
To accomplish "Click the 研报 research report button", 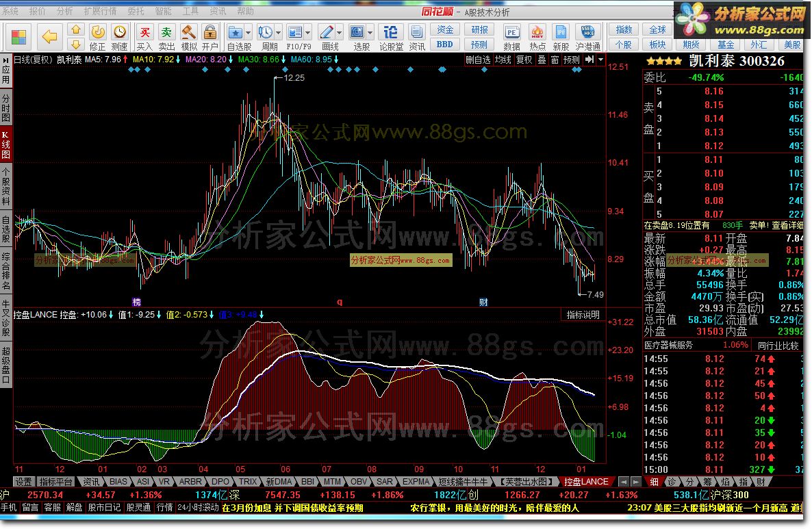I will tap(479, 30).
